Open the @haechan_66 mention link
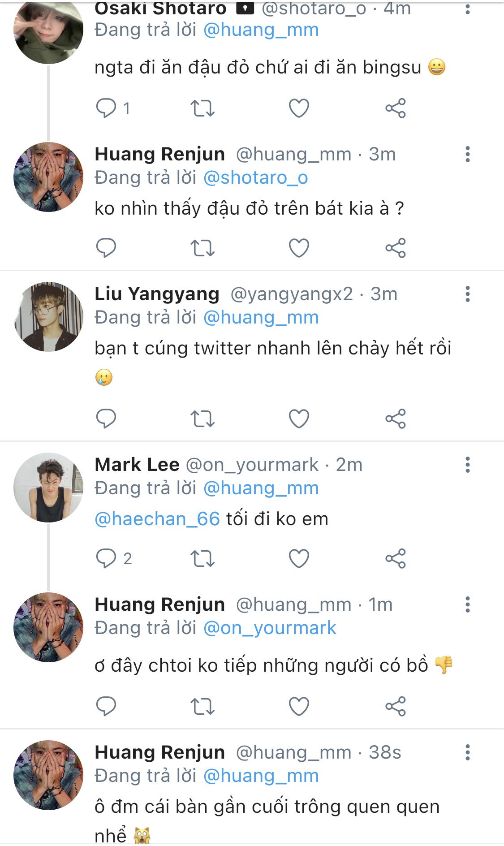Image resolution: width=504 pixels, height=846 pixels. pyautogui.click(x=157, y=519)
